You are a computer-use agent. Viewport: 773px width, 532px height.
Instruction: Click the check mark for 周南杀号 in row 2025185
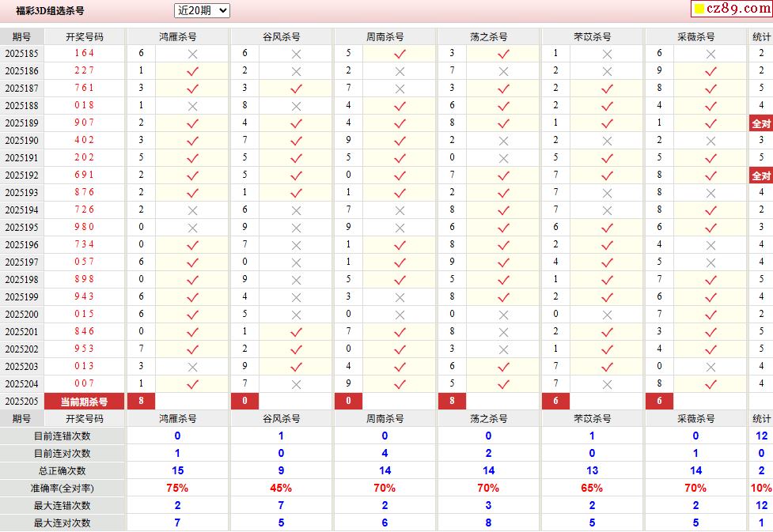coord(400,54)
